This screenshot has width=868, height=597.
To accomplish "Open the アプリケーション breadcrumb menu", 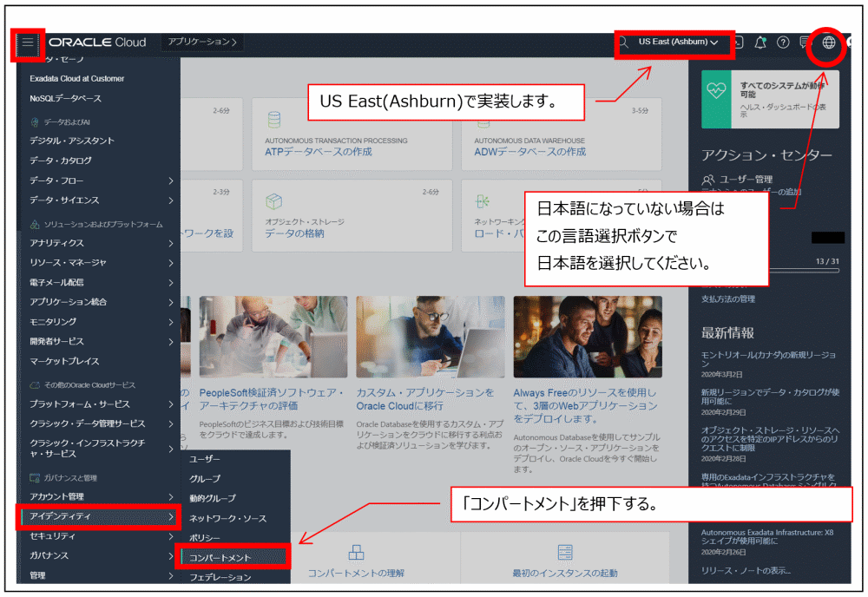I will point(202,42).
